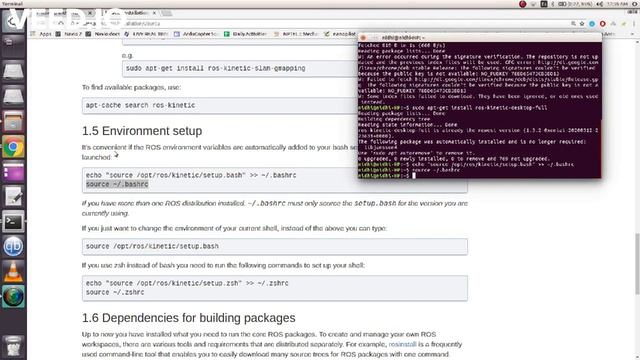
Task: Open the Navio docs bookmark
Action: [x=102, y=34]
